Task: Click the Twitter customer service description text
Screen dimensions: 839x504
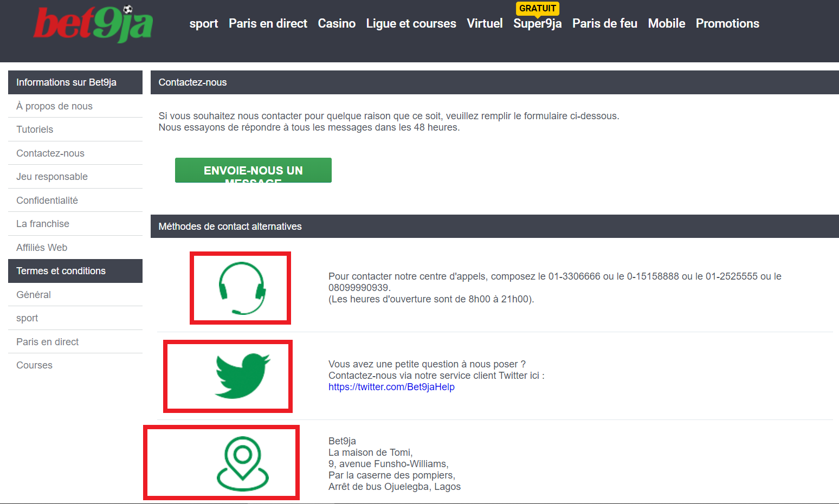Action: click(436, 370)
